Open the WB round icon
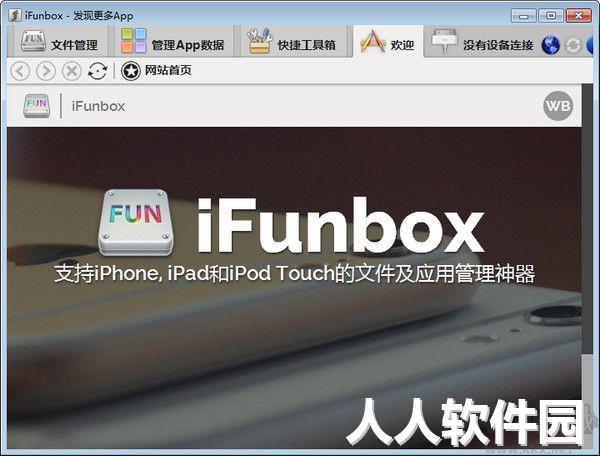The image size is (600, 456). click(x=558, y=106)
